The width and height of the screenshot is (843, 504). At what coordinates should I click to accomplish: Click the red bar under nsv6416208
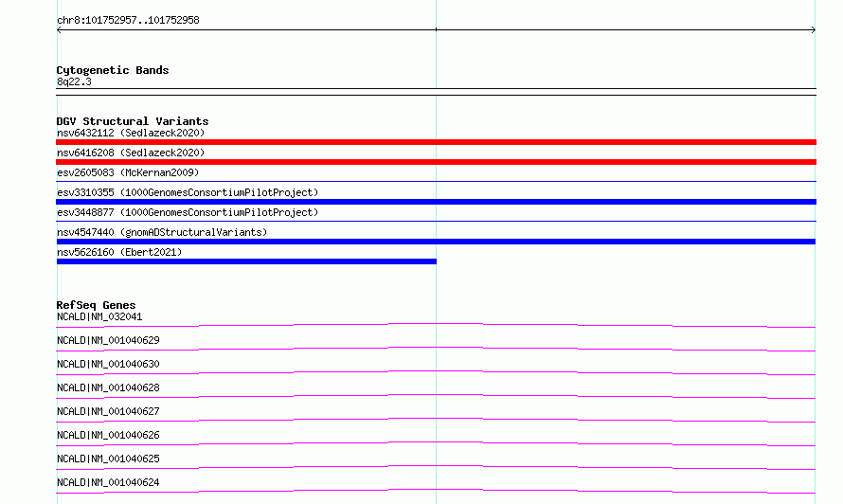click(436, 162)
